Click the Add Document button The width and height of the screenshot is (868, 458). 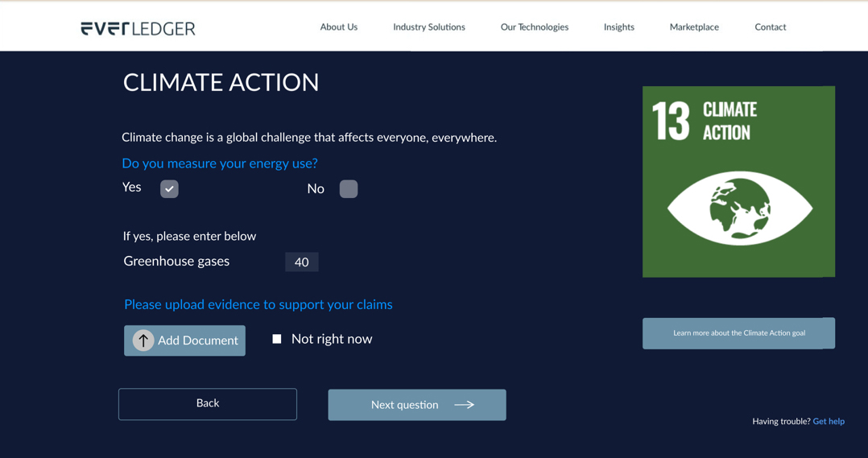click(x=184, y=340)
